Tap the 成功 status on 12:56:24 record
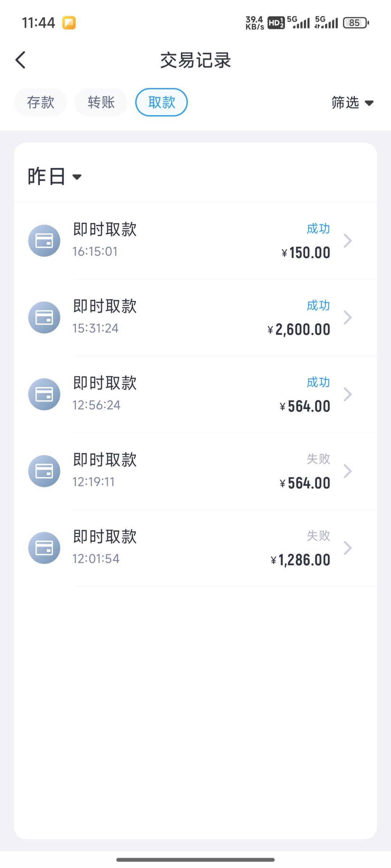 (x=318, y=382)
